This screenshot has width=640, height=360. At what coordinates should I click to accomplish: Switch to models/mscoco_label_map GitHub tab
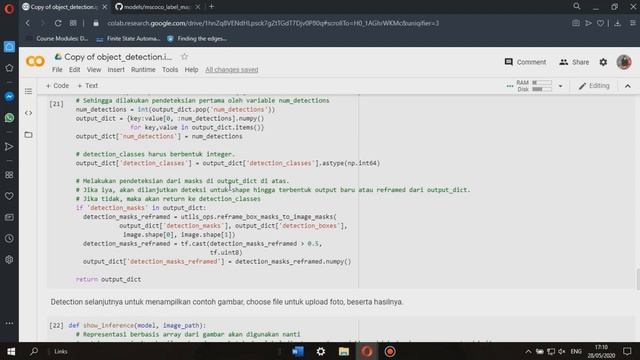157,7
